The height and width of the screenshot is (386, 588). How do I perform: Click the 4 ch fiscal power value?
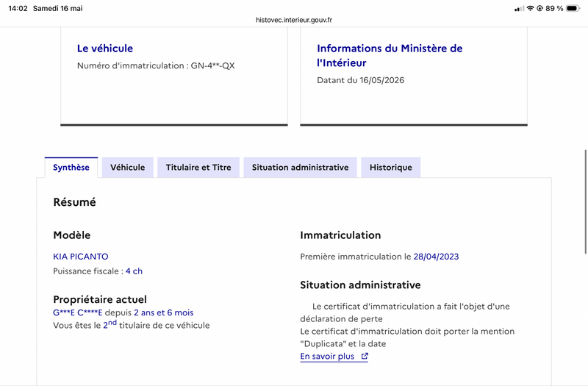click(x=134, y=271)
